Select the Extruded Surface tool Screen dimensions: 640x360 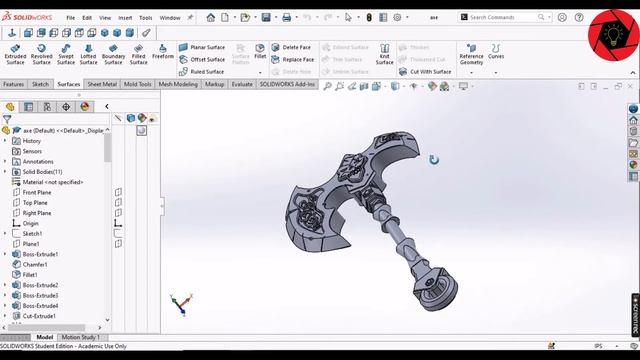tap(15, 54)
